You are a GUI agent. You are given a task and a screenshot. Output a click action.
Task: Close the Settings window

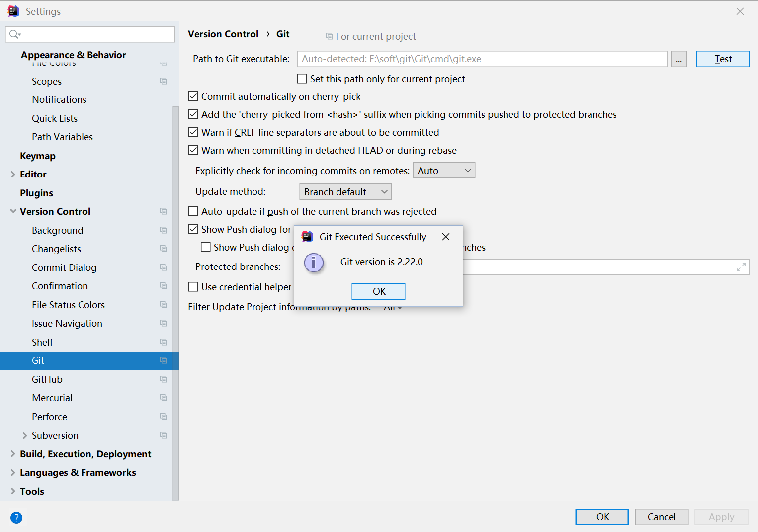tap(740, 11)
